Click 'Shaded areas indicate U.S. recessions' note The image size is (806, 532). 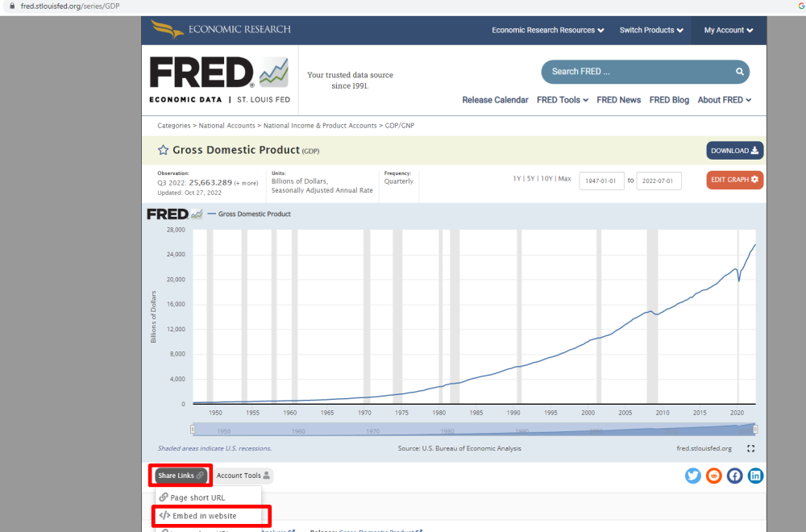[x=214, y=449]
